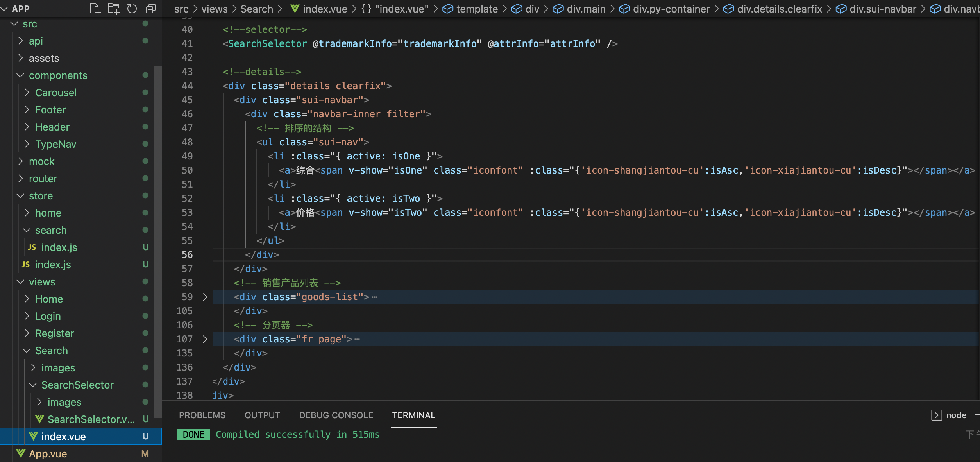Click the cube icon before div.py-container breadcrumb

pyautogui.click(x=624, y=9)
